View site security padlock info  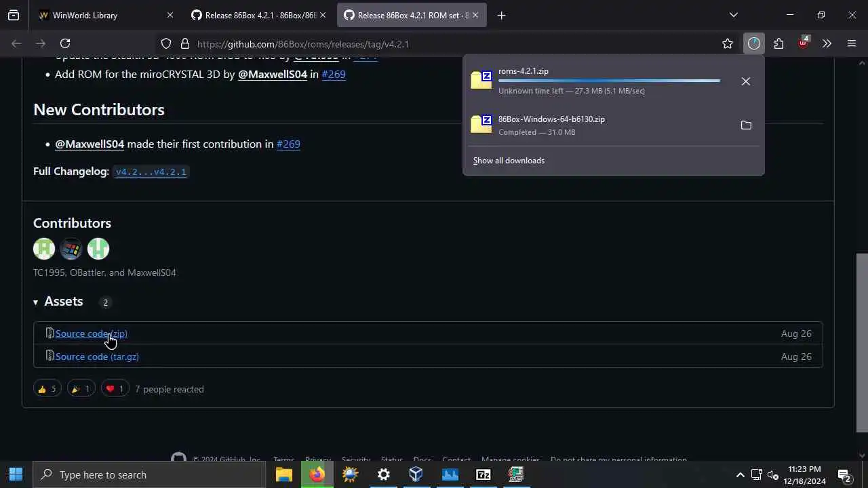(184, 43)
